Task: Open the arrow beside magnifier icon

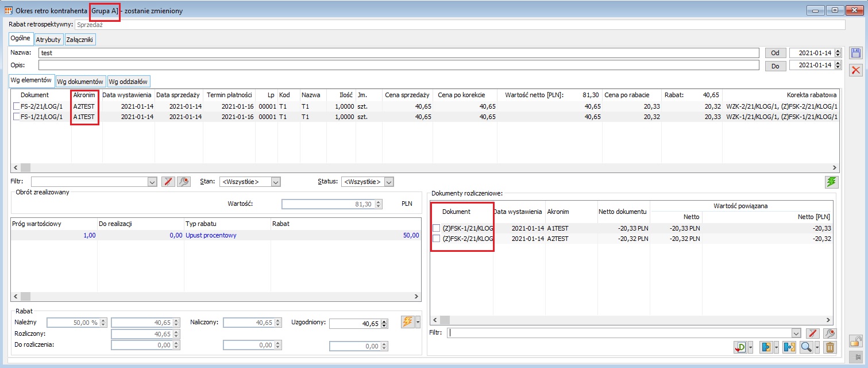Action: [x=816, y=347]
